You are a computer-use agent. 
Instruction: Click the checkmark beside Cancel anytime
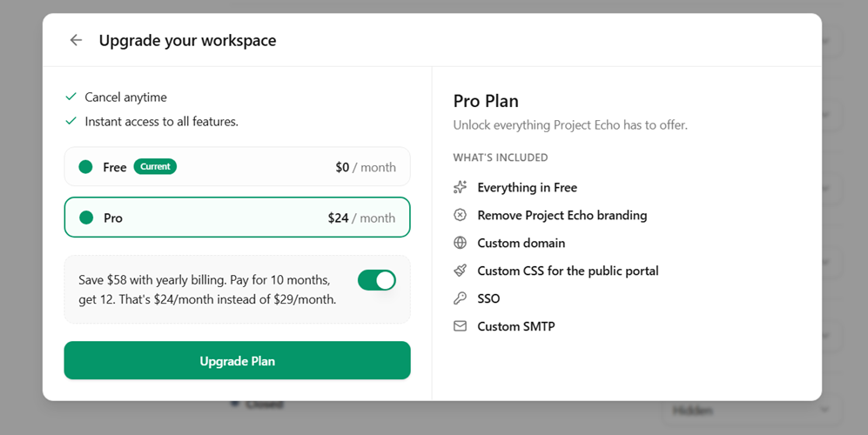point(71,97)
